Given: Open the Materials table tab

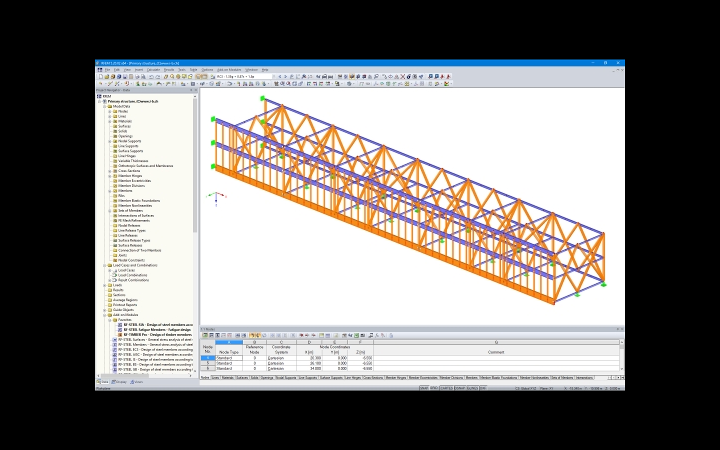Looking at the screenshot, I should (228, 378).
